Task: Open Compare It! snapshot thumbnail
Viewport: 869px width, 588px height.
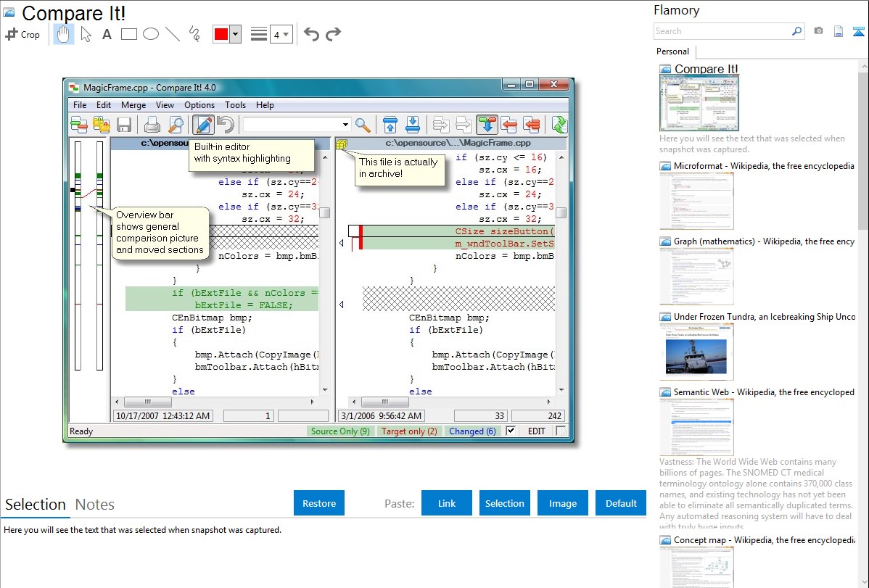Action: 699,103
